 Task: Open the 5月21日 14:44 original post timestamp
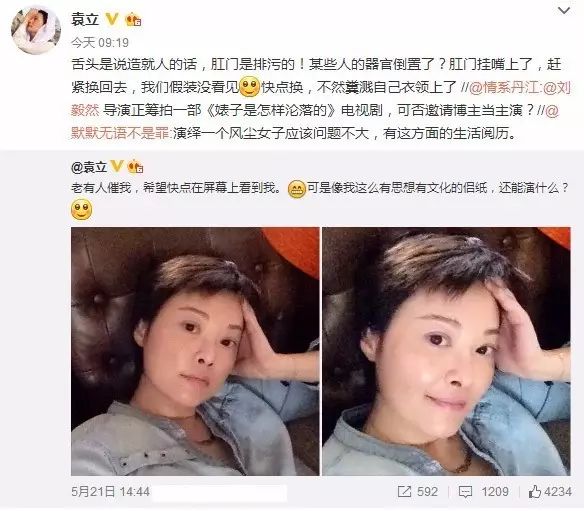tap(110, 492)
